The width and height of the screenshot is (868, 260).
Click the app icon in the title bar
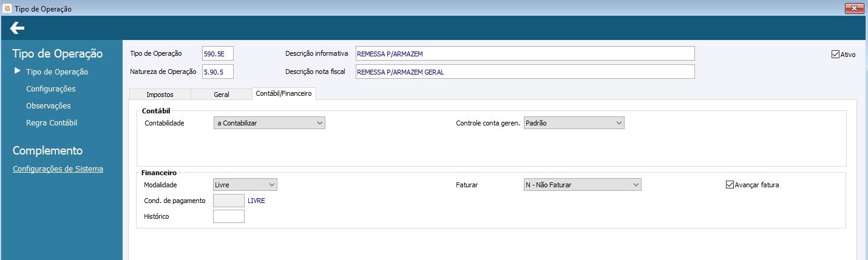tap(7, 8)
